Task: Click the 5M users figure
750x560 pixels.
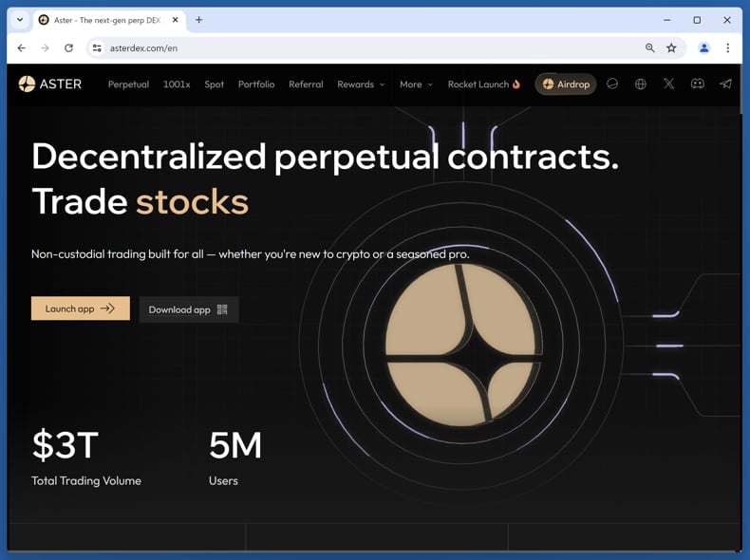Action: [235, 445]
